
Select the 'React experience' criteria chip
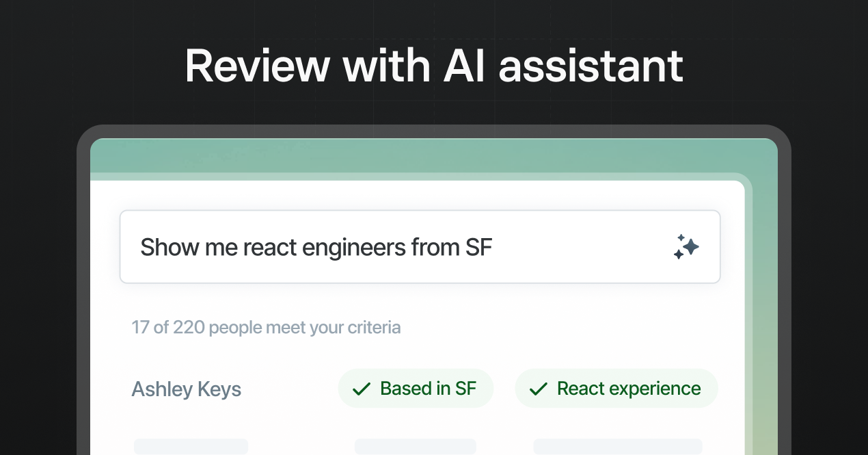click(616, 389)
